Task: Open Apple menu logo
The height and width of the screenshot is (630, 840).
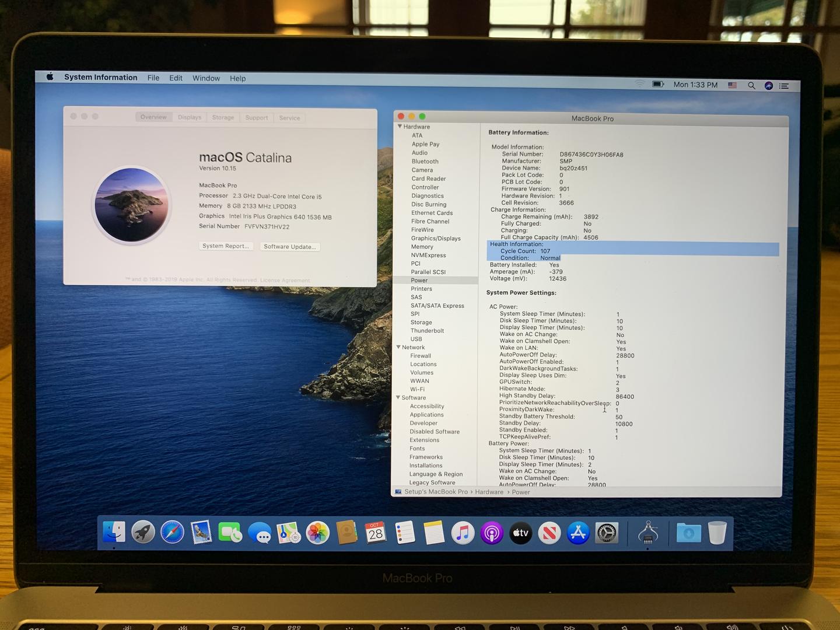Action: pos(50,76)
